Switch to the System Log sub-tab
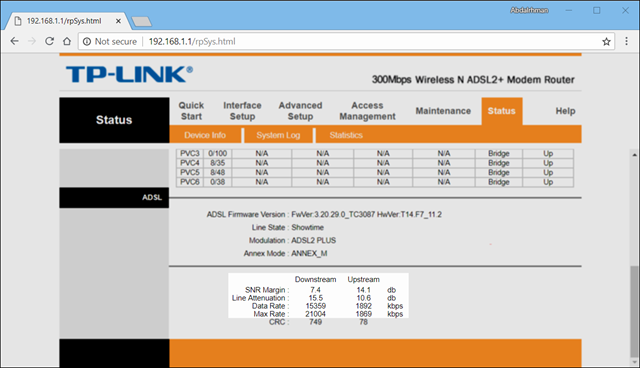Image resolution: width=640 pixels, height=368 pixels. 278,135
